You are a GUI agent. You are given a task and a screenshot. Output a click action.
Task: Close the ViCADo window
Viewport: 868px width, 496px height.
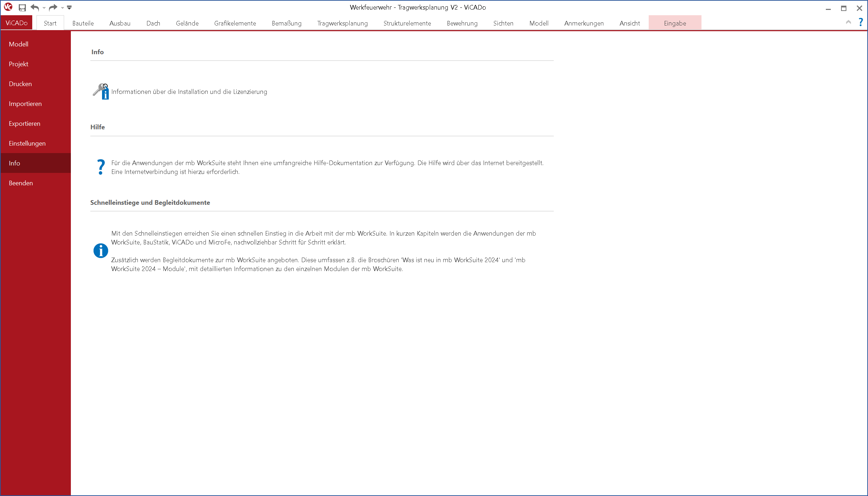coord(859,8)
